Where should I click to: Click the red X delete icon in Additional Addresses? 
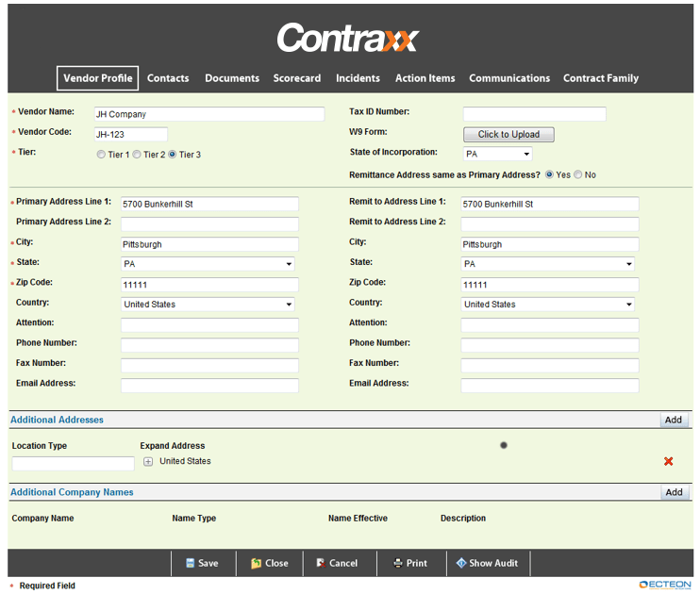click(x=668, y=461)
